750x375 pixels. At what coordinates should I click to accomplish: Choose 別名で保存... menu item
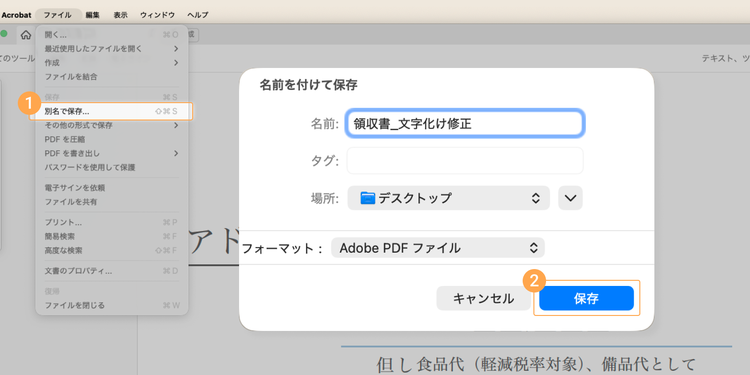tap(112, 111)
